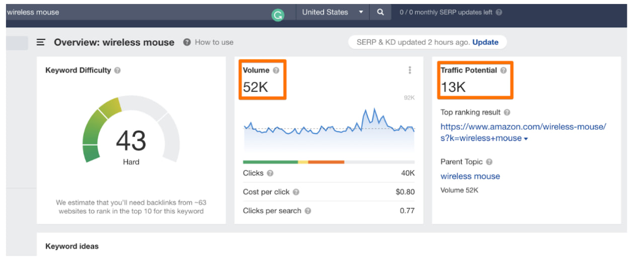Open the Volume card three-dot menu
Screen dimensions: 644x259
(x=410, y=71)
